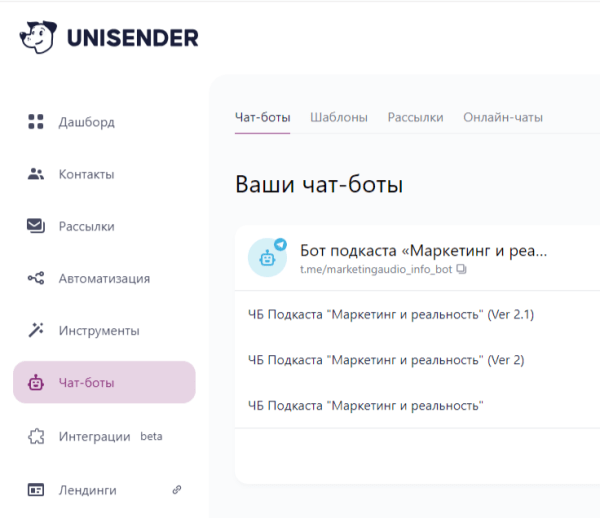Image resolution: width=600 pixels, height=518 pixels.
Task: Click the Чат-боты robot icon in sidebar
Action: point(36,382)
